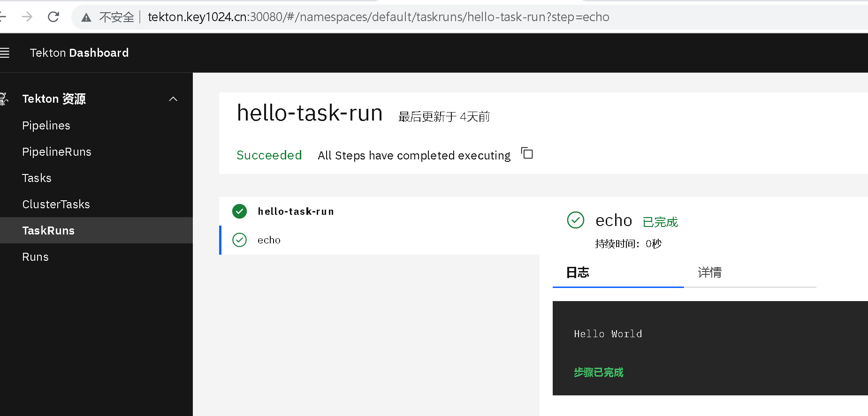Image resolution: width=868 pixels, height=416 pixels.
Task: Click the Tekton resources mascot icon
Action: tap(4, 99)
